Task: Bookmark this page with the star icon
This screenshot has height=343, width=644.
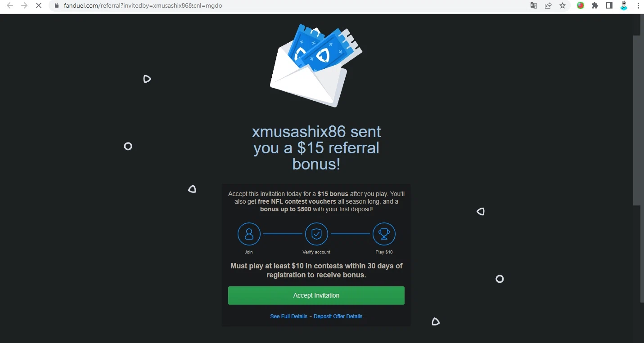Action: click(x=563, y=6)
